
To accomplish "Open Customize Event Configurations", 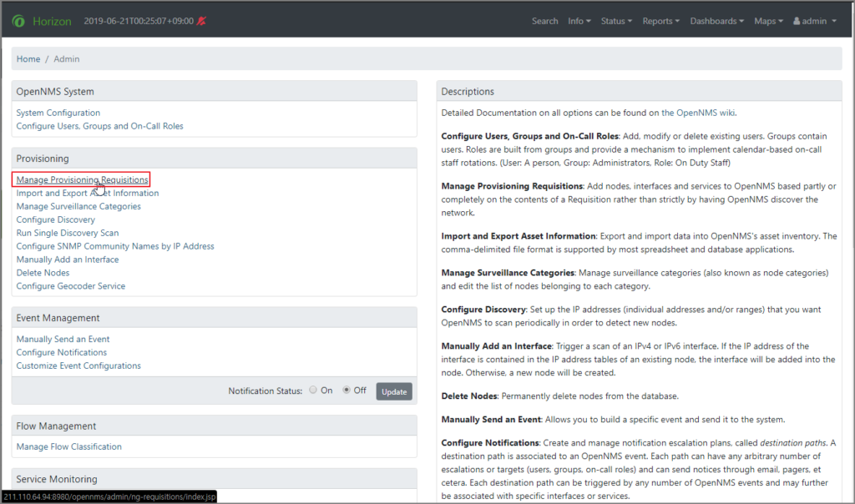I will tap(78, 365).
